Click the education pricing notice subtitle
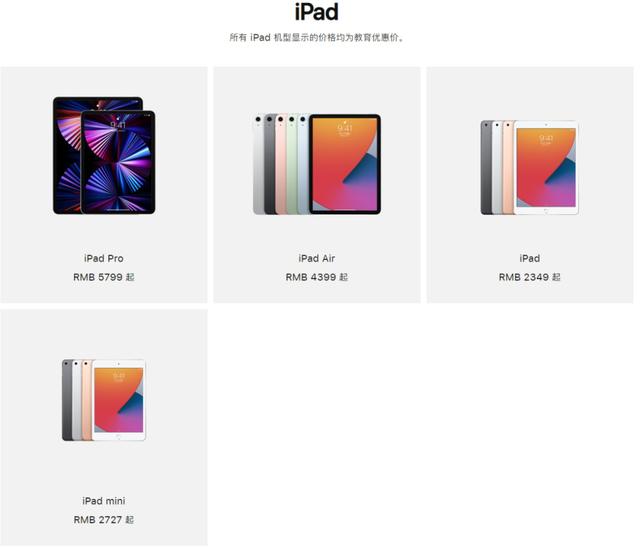The width and height of the screenshot is (640, 548). 317,38
